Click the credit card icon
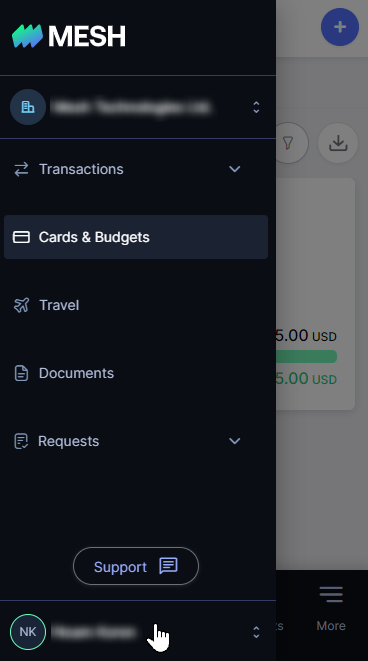Screen dimensions: 368x661 click(21, 237)
